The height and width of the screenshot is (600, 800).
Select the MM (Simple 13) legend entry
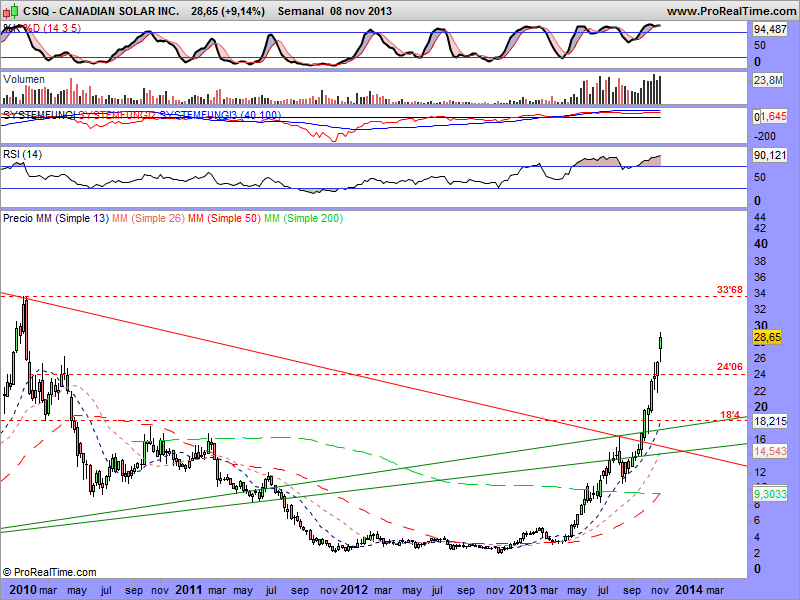pos(72,218)
